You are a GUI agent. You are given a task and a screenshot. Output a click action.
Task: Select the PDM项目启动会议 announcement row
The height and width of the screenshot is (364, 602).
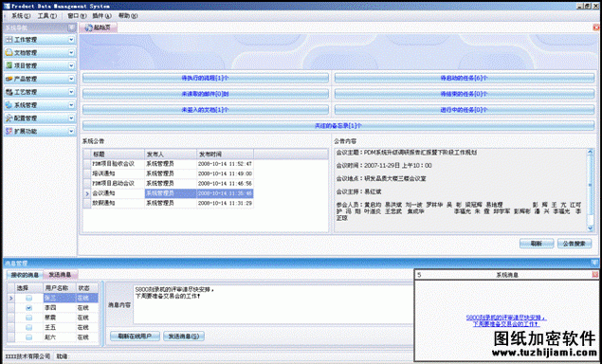click(168, 184)
